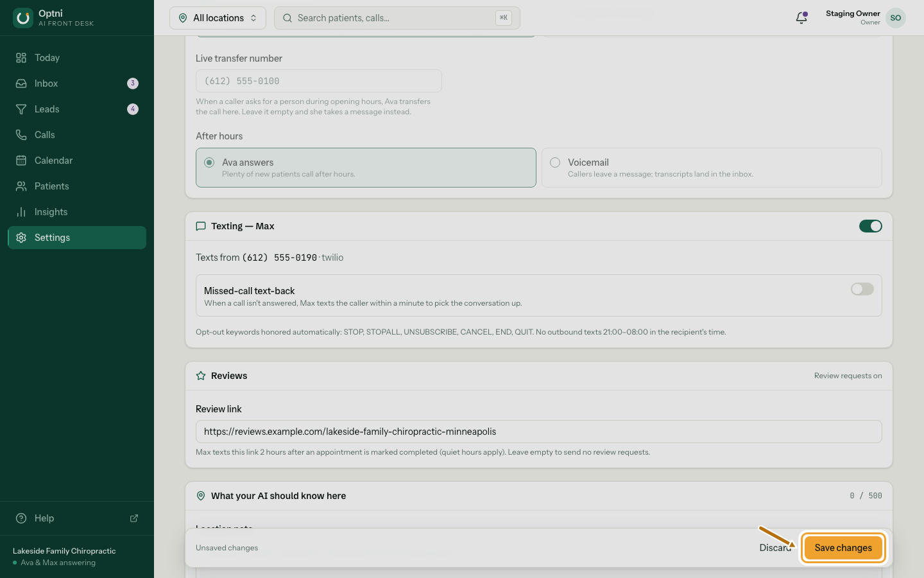Viewport: 924px width, 578px height.
Task: Open the Staging Owner account menu
Action: (866, 18)
